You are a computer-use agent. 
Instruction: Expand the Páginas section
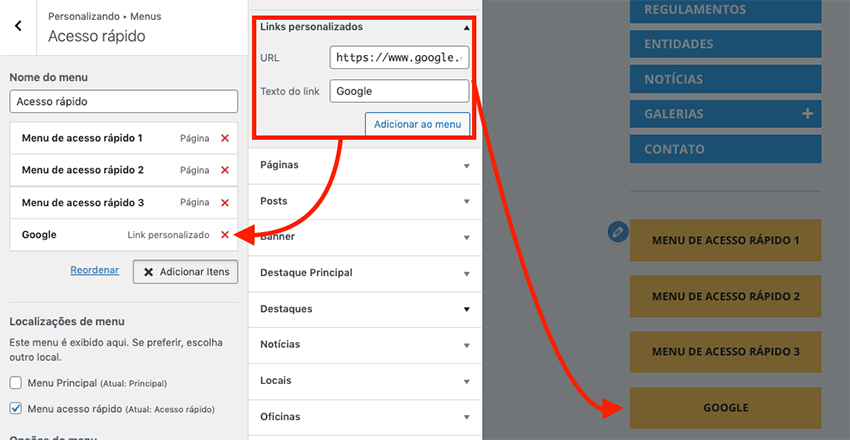pyautogui.click(x=466, y=165)
